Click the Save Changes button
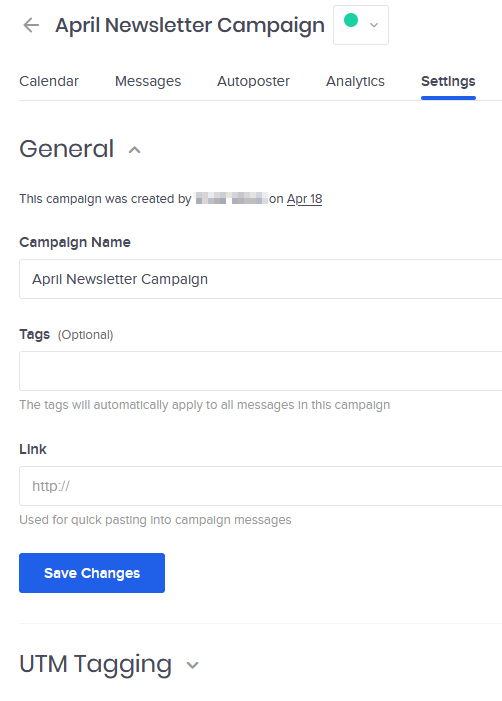This screenshot has width=502, height=701. point(92,573)
